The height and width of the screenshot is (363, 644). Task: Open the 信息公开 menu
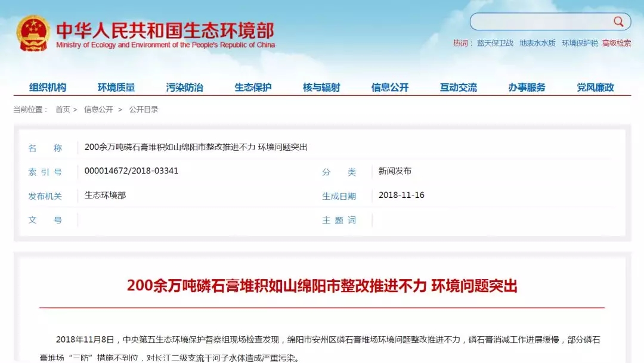[x=390, y=87]
